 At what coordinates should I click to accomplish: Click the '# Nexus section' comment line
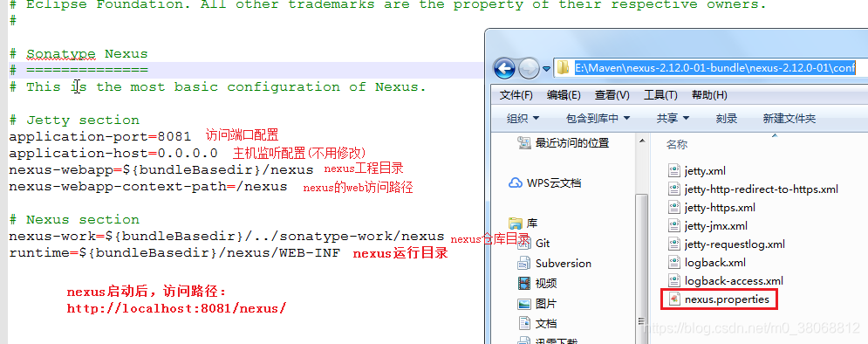(74, 220)
